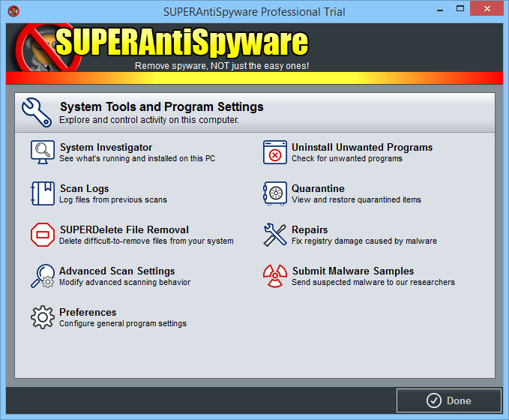Close the SUPERAntiSpyware window

(489, 10)
